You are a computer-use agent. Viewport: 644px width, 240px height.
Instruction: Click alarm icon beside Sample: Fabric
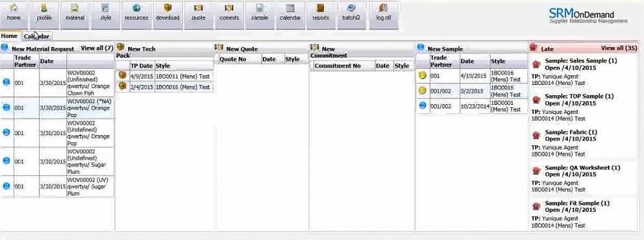[x=536, y=135]
